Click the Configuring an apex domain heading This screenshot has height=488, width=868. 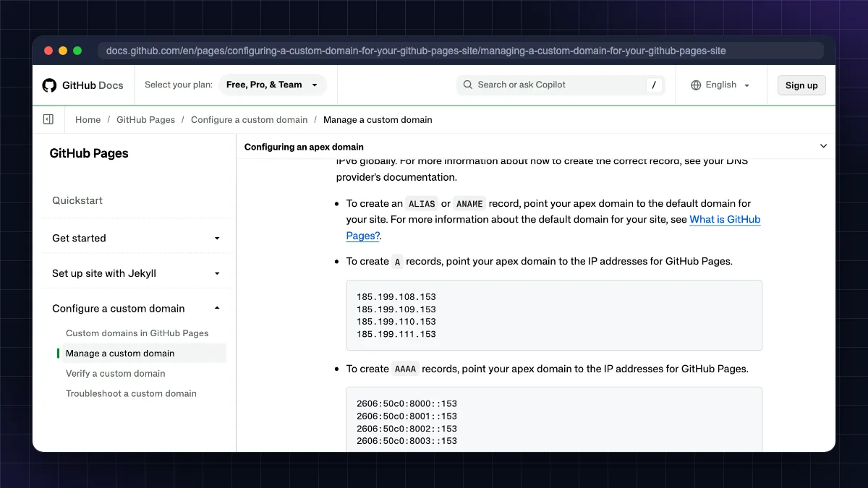click(304, 147)
